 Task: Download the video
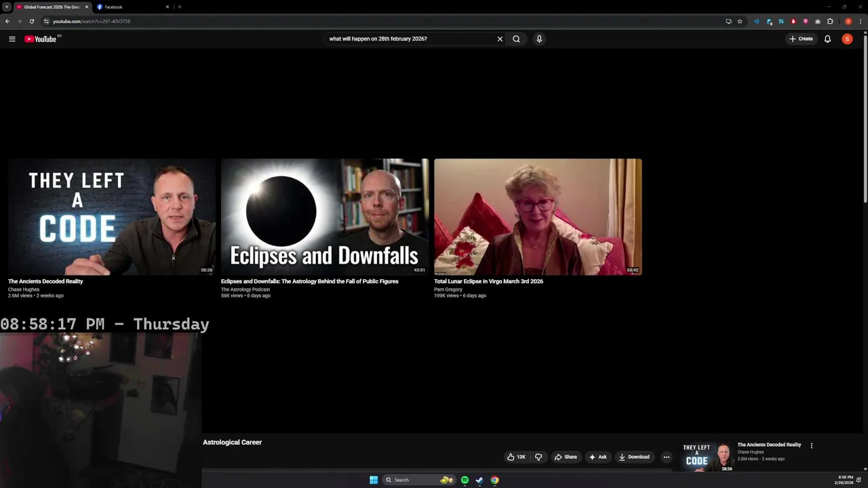click(x=634, y=457)
